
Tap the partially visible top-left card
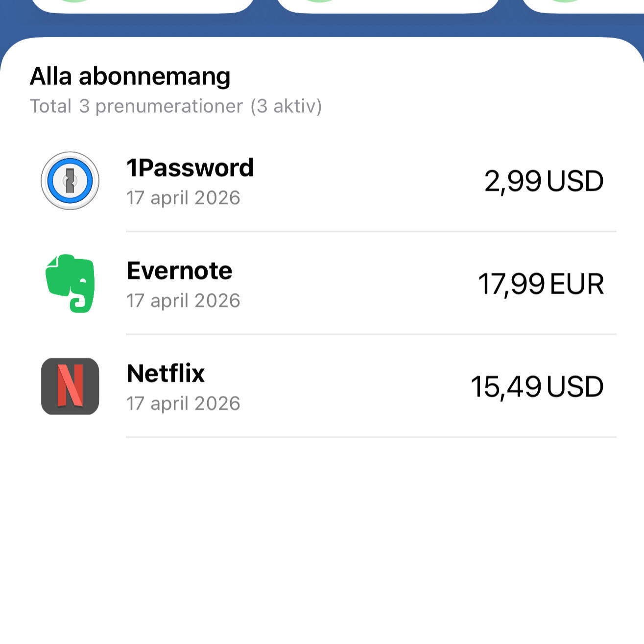142,6
